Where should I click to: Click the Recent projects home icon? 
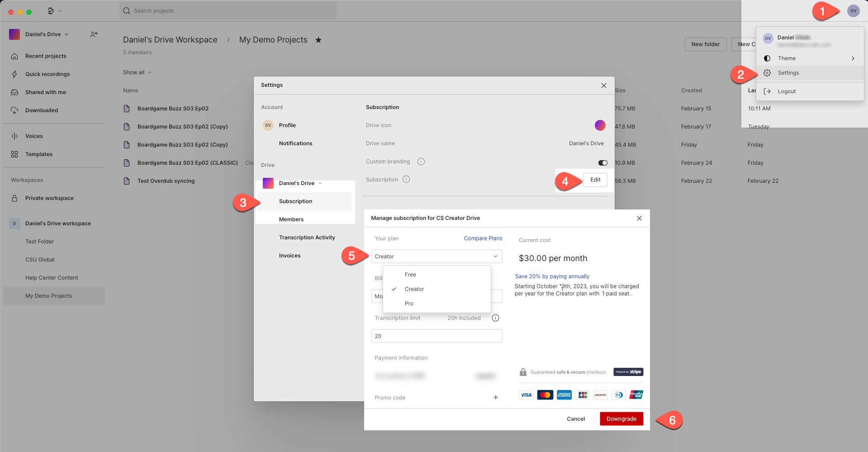tap(14, 56)
